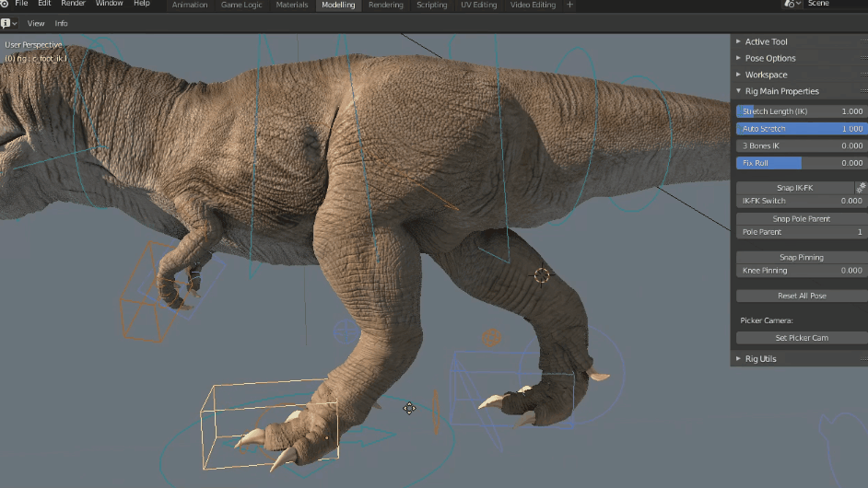Expand the Rig Utils panel

tap(760, 359)
